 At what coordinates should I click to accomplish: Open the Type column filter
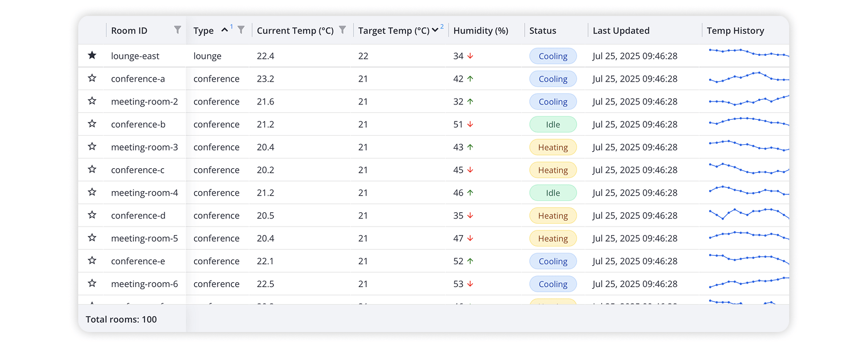pos(242,30)
